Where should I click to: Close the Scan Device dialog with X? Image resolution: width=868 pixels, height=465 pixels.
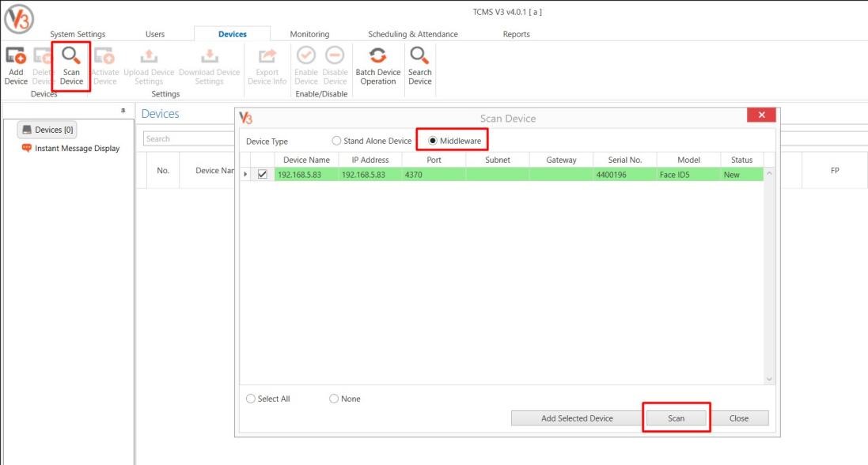[761, 115]
